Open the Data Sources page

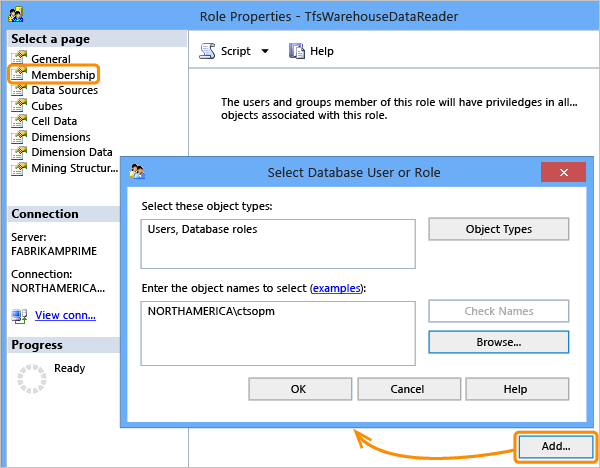[65, 90]
